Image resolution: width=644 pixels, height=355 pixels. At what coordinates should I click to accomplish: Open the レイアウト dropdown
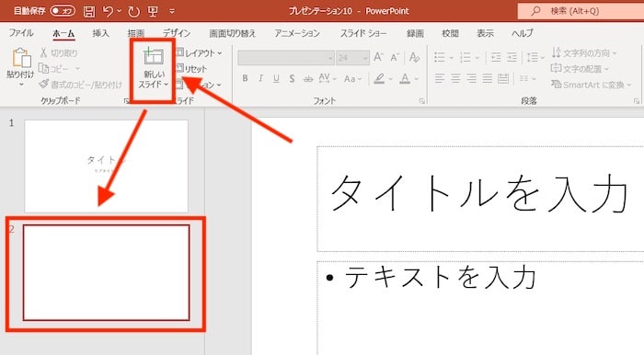(200, 53)
